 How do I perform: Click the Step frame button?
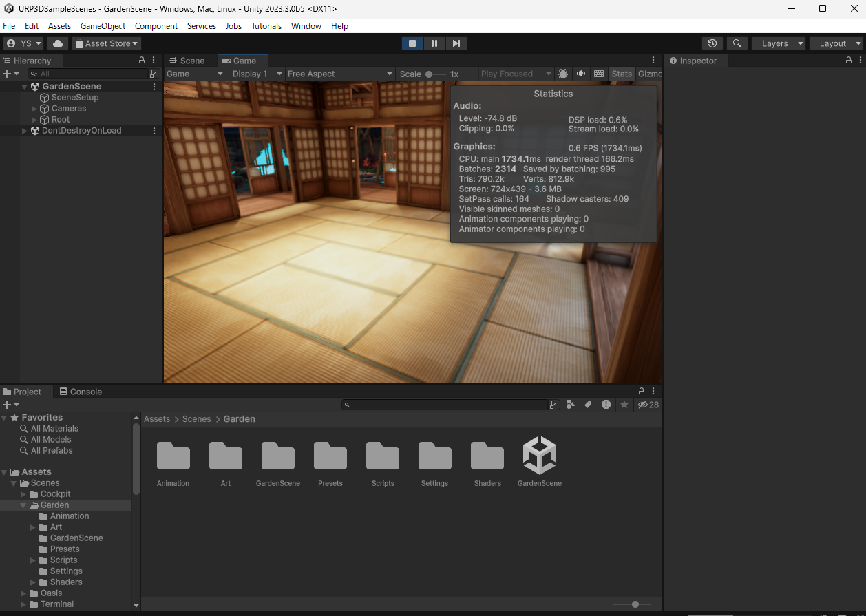click(456, 43)
